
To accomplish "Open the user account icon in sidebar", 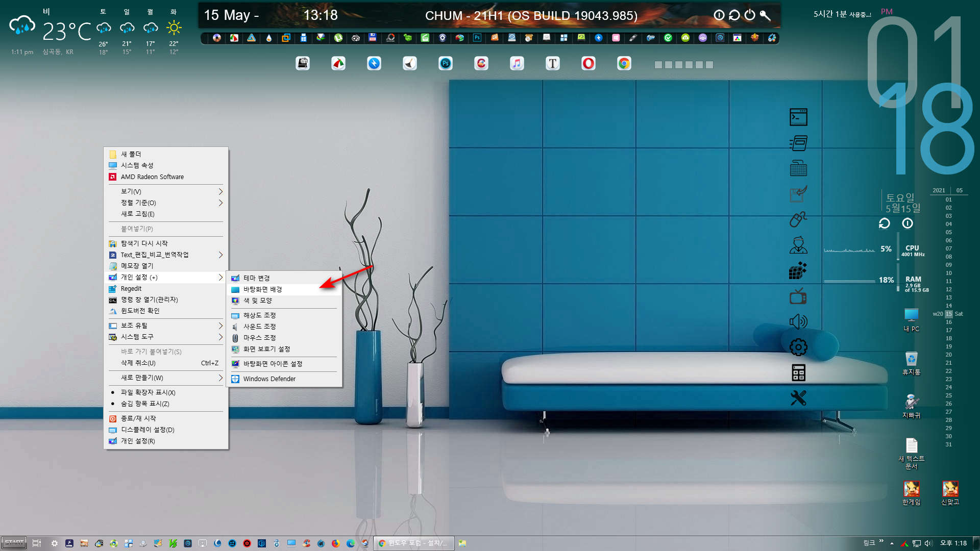I will 798,245.
